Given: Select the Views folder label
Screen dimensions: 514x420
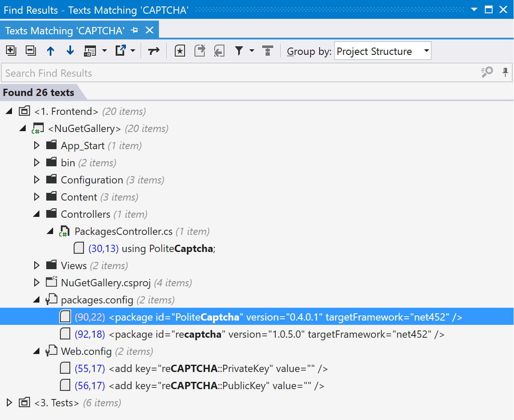Looking at the screenshot, I should coord(74,266).
